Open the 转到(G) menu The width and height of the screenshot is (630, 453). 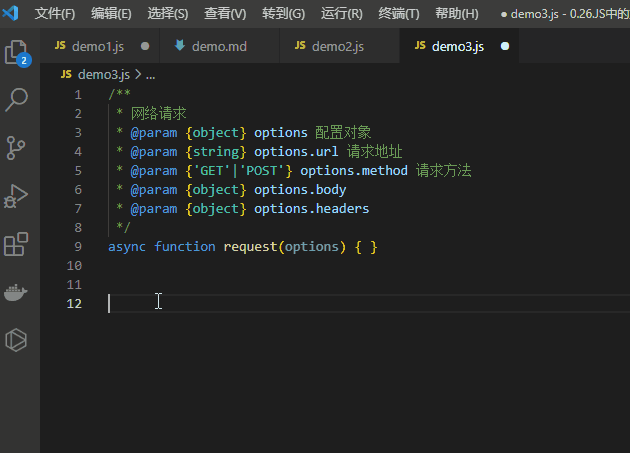click(284, 14)
